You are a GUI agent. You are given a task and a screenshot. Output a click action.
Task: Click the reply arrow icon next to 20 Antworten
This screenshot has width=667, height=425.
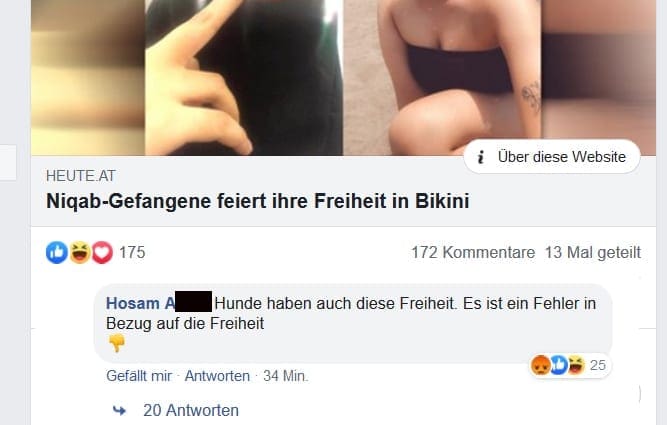click(120, 411)
